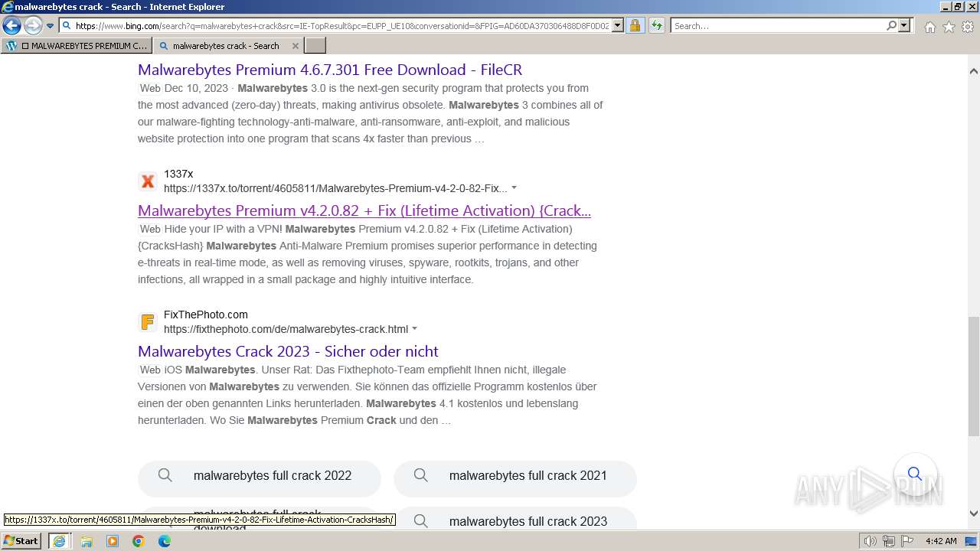Click the vertical scrollbar thumb
This screenshot has width=980, height=551.
point(974,376)
